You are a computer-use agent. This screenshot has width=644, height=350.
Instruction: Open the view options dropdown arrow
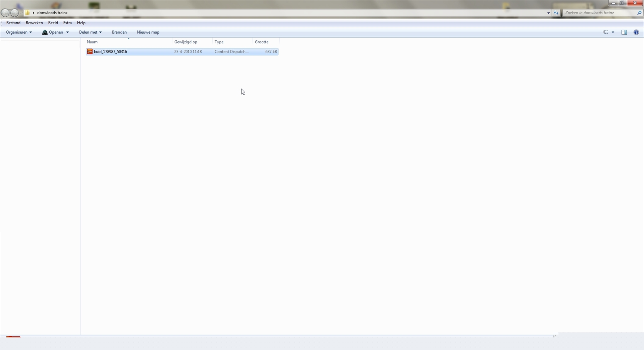[x=613, y=32]
